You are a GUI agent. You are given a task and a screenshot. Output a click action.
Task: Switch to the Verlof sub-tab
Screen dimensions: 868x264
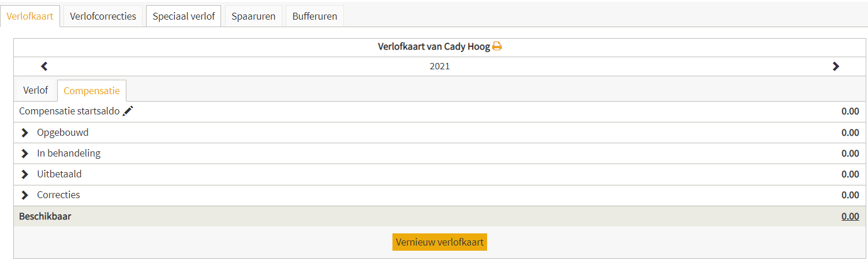(x=36, y=91)
